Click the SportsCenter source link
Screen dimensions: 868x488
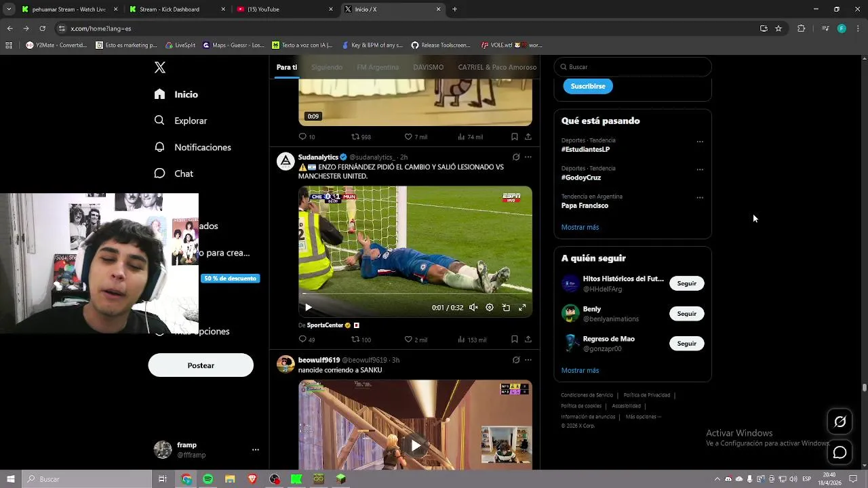(325, 325)
